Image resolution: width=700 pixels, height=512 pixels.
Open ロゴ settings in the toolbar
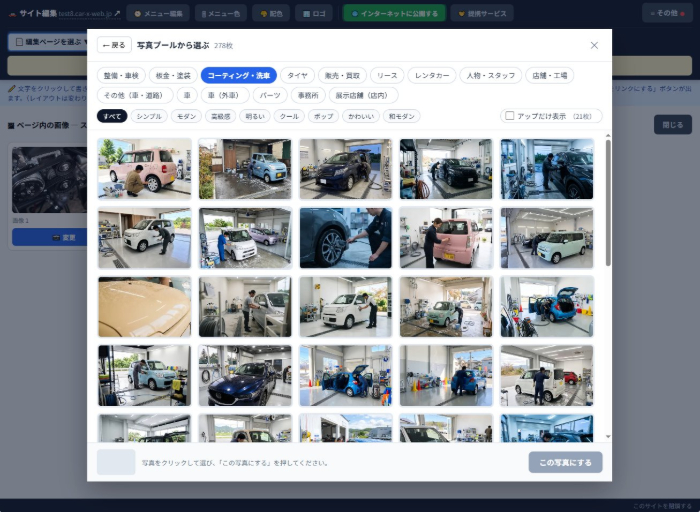(x=314, y=13)
